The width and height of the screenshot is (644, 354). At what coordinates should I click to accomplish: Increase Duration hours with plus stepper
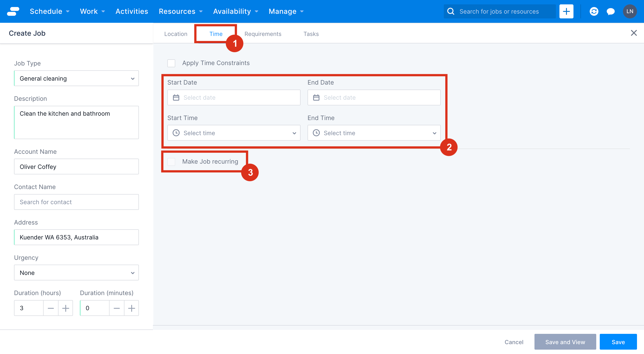[x=65, y=308]
